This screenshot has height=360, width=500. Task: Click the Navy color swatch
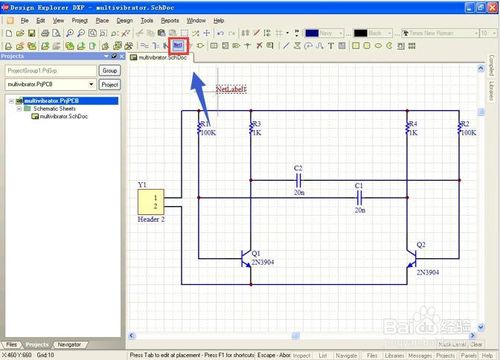312,33
